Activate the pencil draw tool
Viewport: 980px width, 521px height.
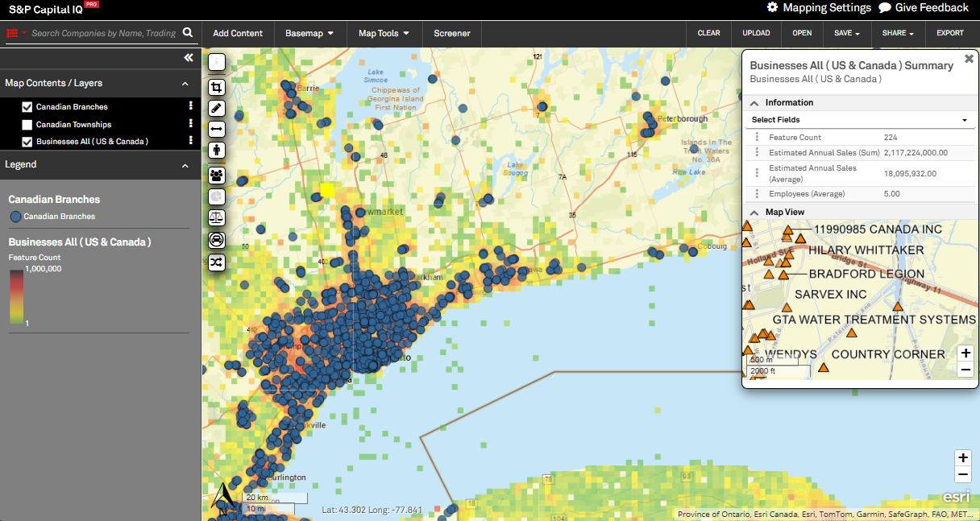[x=217, y=108]
